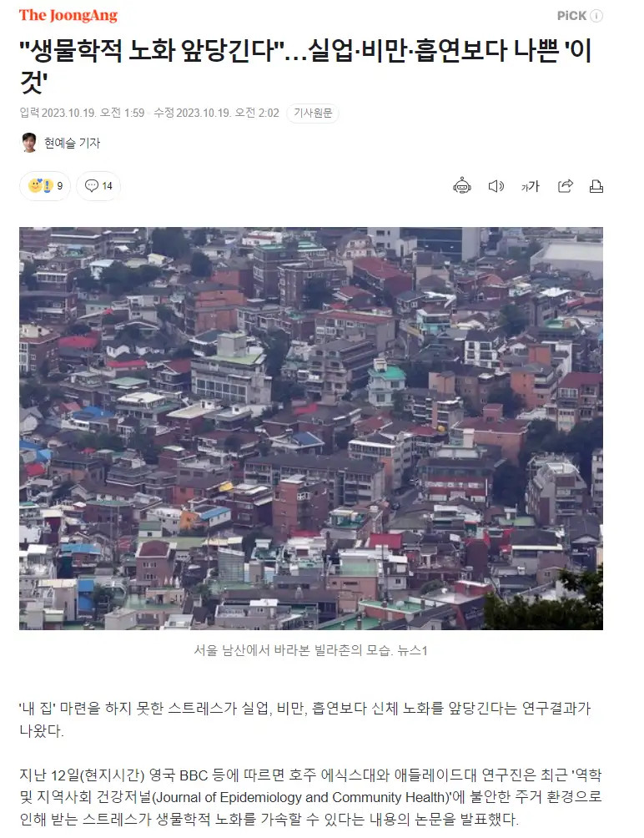Click the 입력 2023.10.19 timestamp
The width and height of the screenshot is (644, 838).
83,113
